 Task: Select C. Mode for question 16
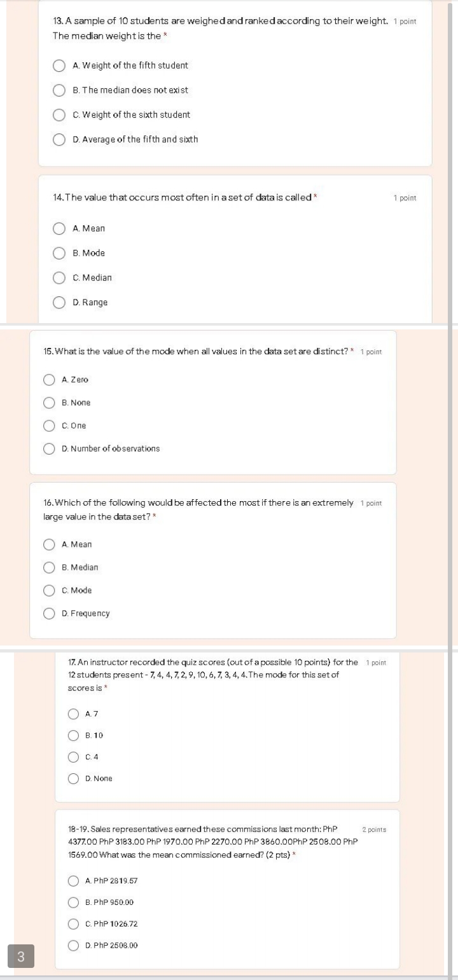pyautogui.click(x=49, y=590)
